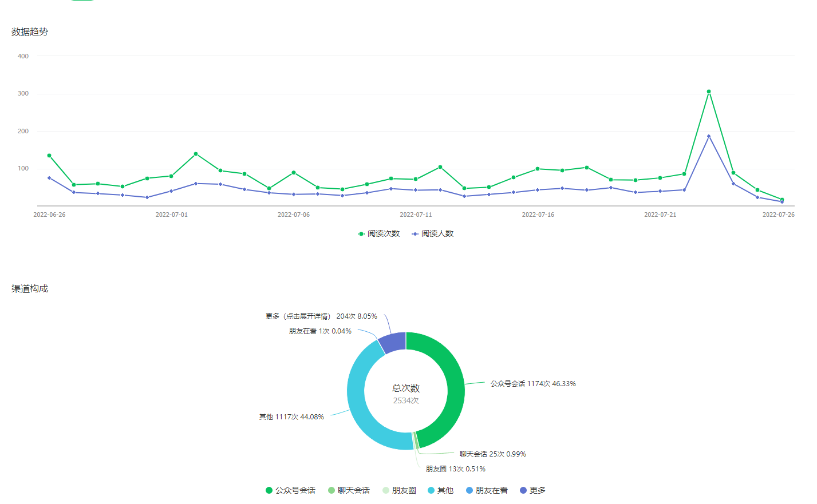817x504 pixels.
Task: Toggle the 阅读人数 legend series
Action: click(432, 233)
